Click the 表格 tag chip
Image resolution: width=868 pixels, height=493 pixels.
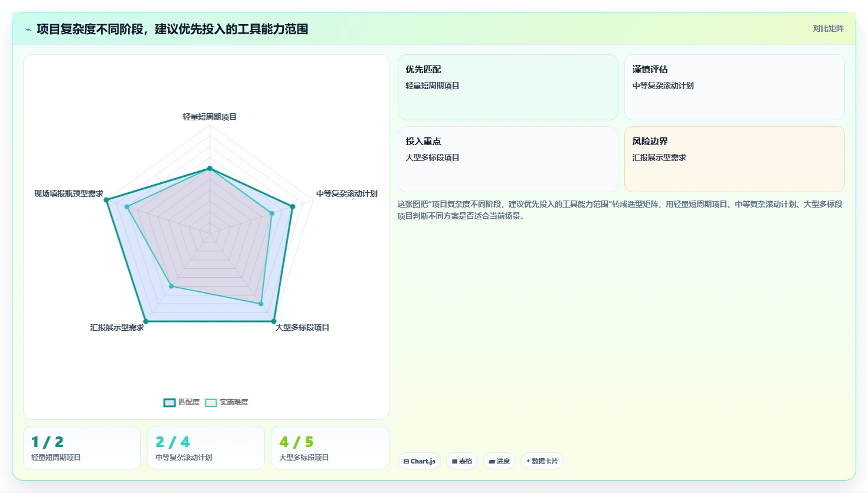[461, 461]
